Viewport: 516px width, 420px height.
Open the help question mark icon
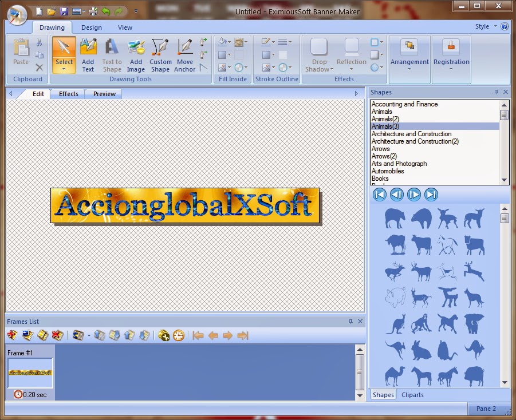tap(504, 27)
